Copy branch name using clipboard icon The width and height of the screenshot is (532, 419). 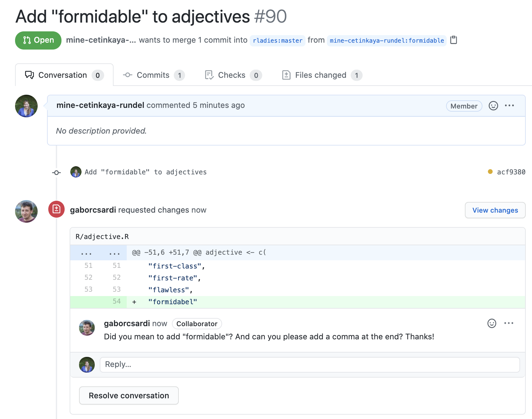[x=453, y=40]
